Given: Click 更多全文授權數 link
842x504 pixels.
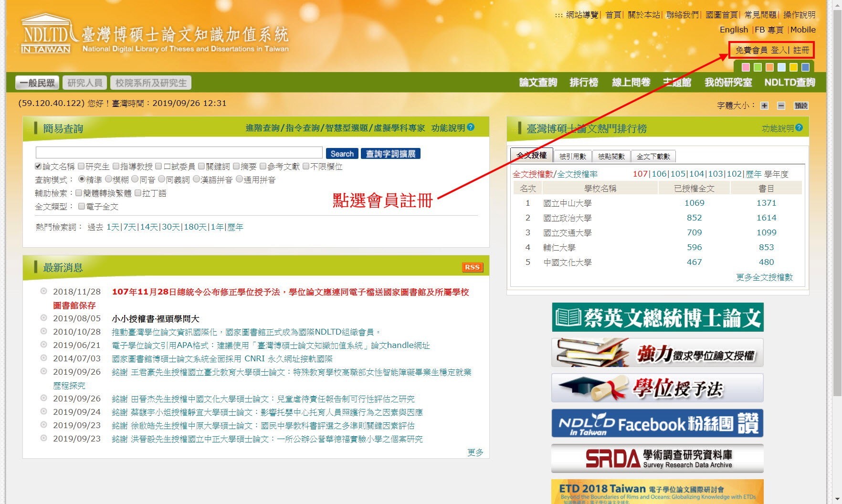Looking at the screenshot, I should click(x=764, y=277).
